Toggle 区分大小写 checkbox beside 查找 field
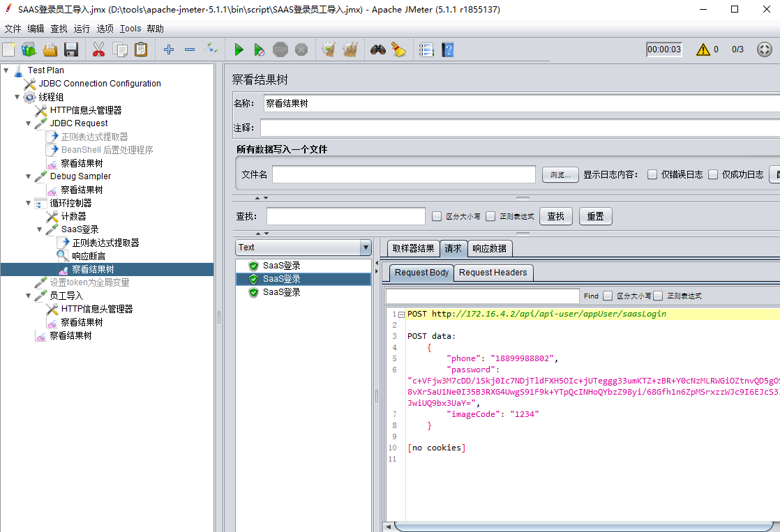The image size is (780, 532). pos(437,216)
